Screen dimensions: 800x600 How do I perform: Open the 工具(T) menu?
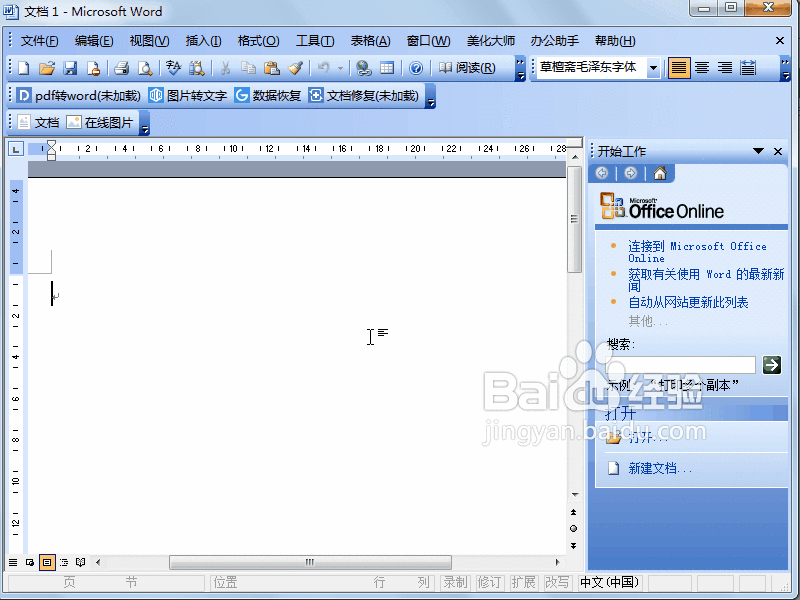coord(315,41)
